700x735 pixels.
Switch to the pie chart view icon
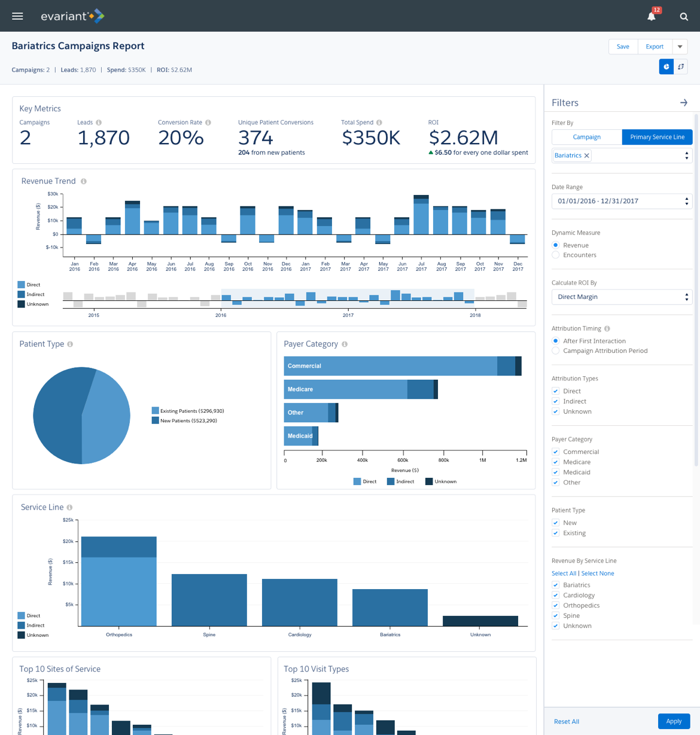coord(666,67)
